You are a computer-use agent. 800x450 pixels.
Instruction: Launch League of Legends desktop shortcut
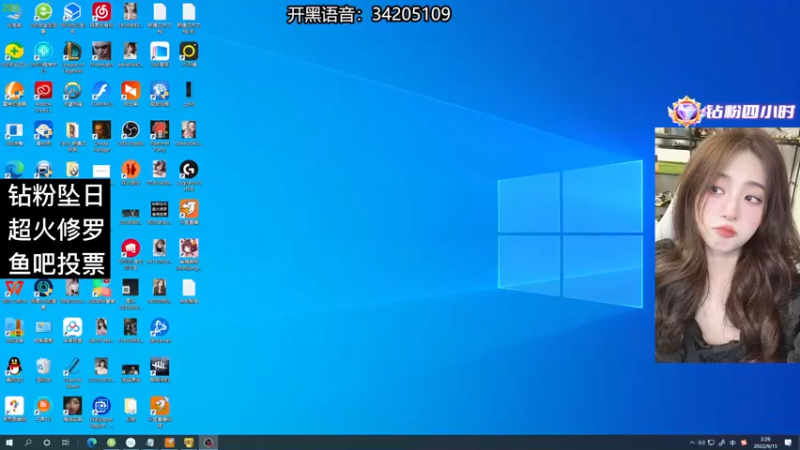(72, 51)
